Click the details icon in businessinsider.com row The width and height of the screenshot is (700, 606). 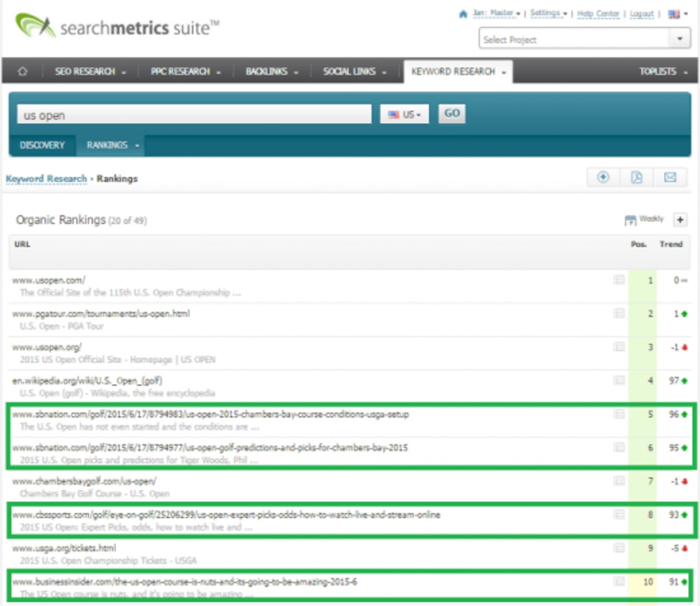619,581
